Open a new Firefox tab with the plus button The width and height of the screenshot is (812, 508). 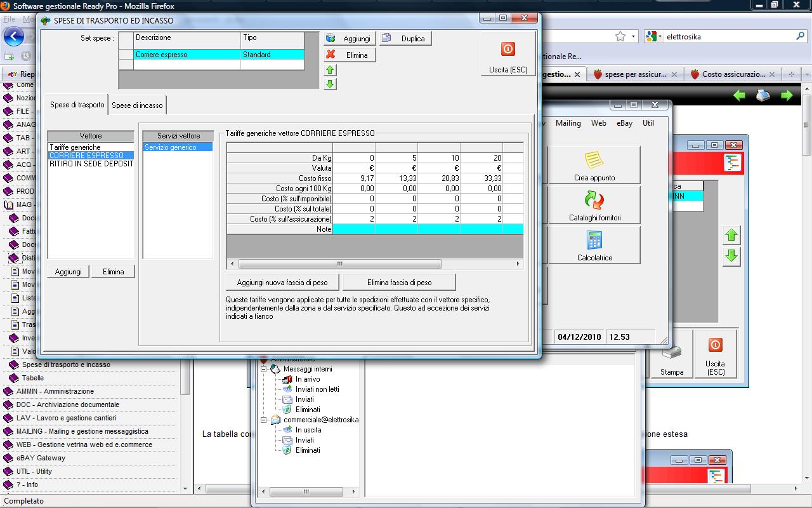(791, 74)
